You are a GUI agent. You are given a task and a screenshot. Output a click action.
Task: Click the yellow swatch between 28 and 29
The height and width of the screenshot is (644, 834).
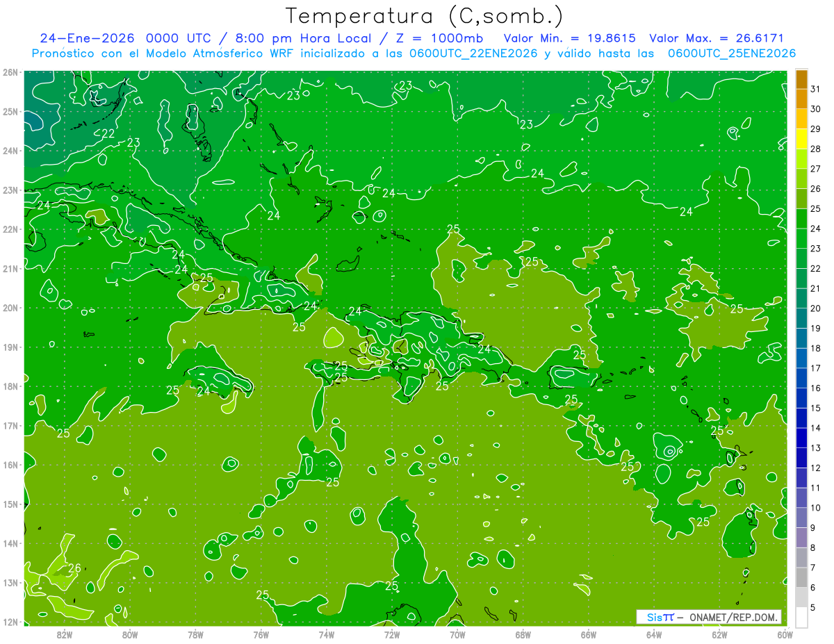pos(801,139)
